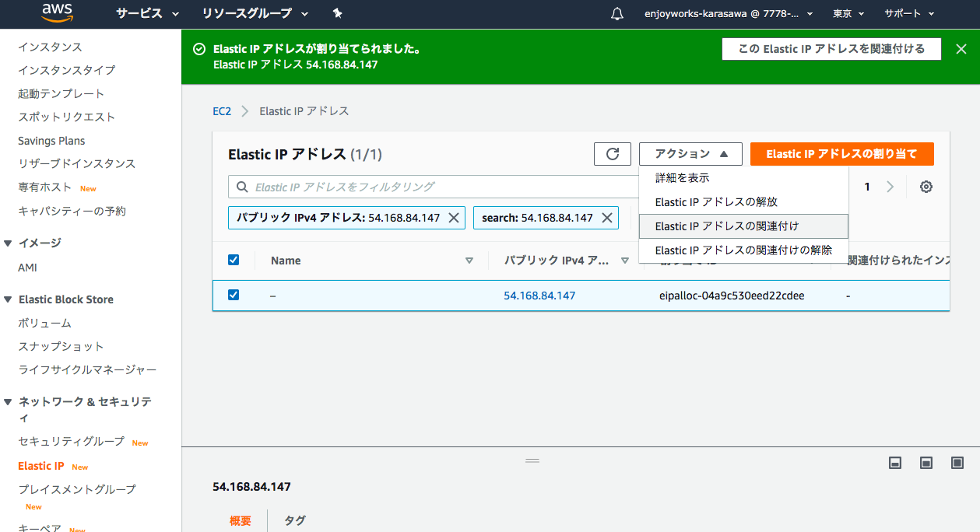Open ライフサイクルマネージャー in sidebar

click(87, 369)
